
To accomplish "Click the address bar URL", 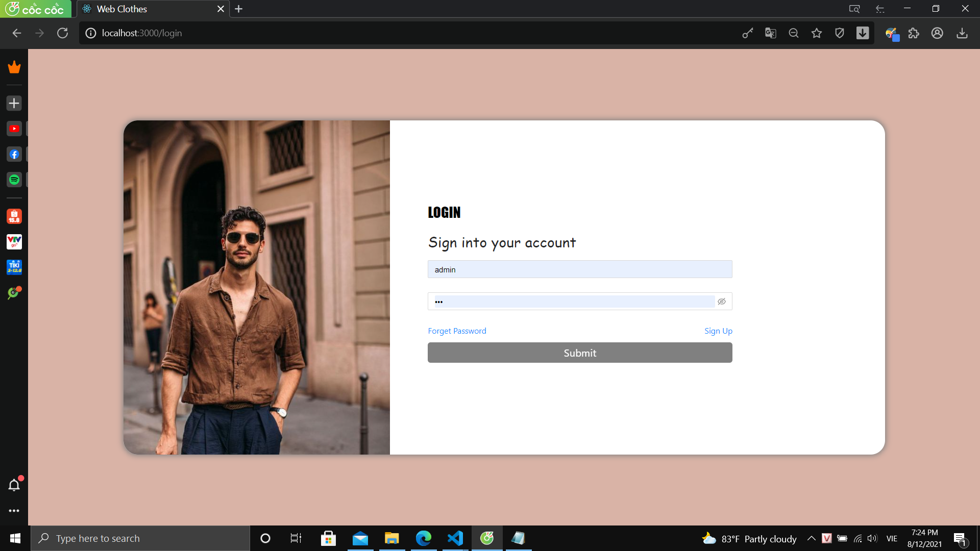I will pyautogui.click(x=142, y=33).
